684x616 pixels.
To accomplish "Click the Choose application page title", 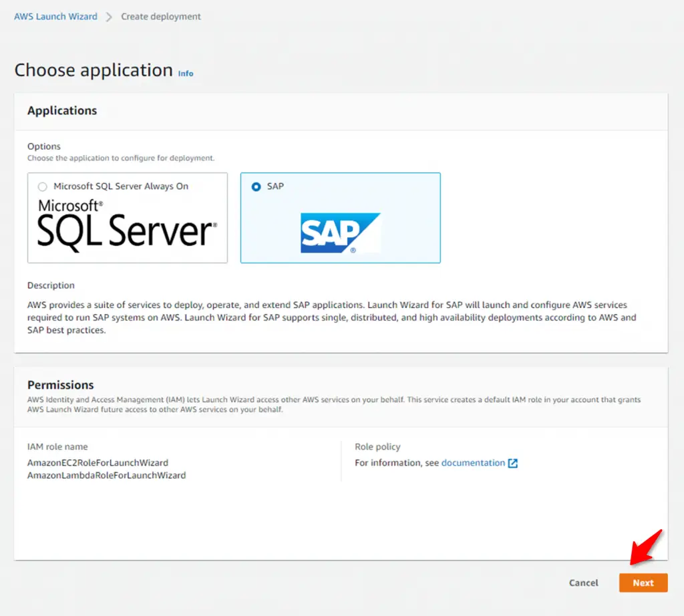I will pyautogui.click(x=94, y=70).
